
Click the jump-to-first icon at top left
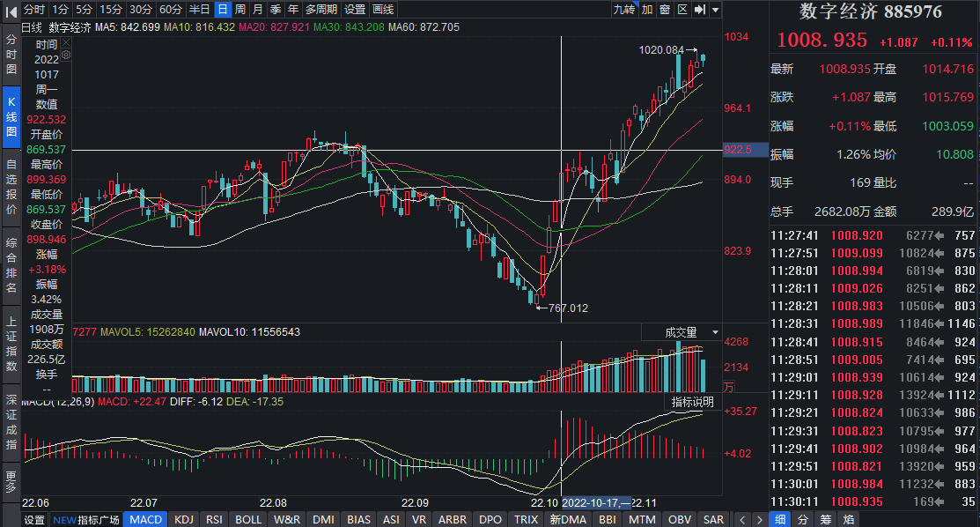(11, 9)
